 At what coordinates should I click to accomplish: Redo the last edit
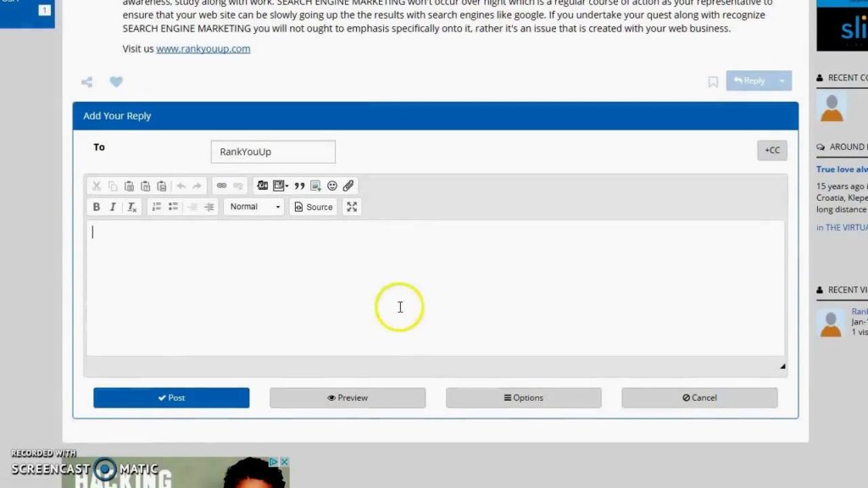197,186
